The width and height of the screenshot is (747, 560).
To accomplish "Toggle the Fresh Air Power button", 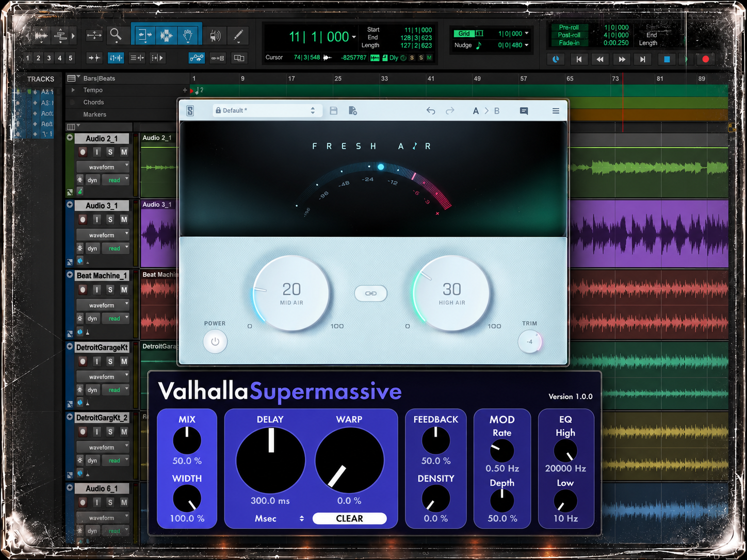I will [x=215, y=341].
